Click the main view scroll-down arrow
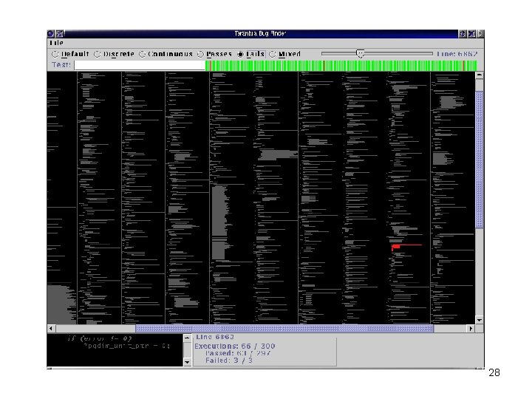Screen dimensions: 532x399 pyautogui.click(x=479, y=320)
